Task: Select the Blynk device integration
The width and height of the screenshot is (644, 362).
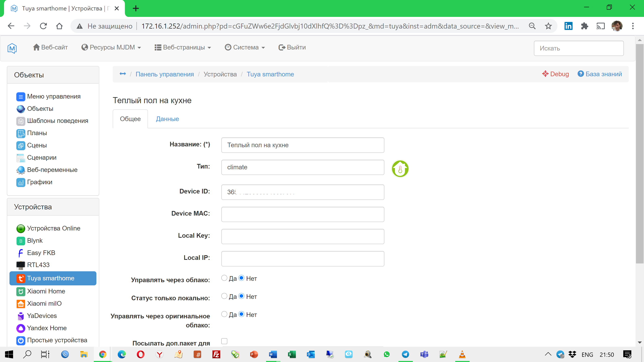Action: 35,241
